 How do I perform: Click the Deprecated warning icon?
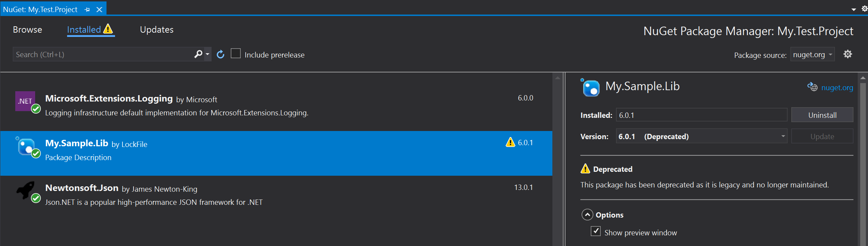586,169
